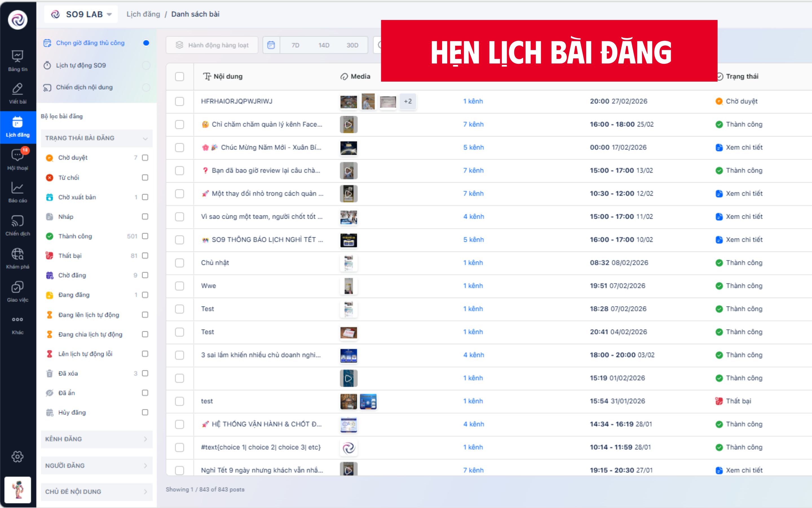Tick the Thất bại filter checkbox
812x508 pixels.
pyautogui.click(x=145, y=256)
